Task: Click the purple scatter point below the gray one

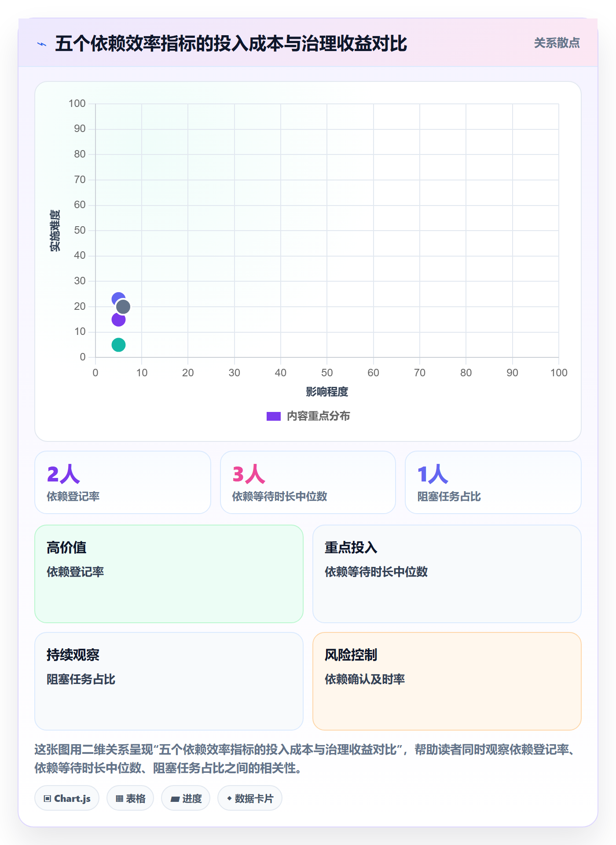Action: click(x=118, y=320)
